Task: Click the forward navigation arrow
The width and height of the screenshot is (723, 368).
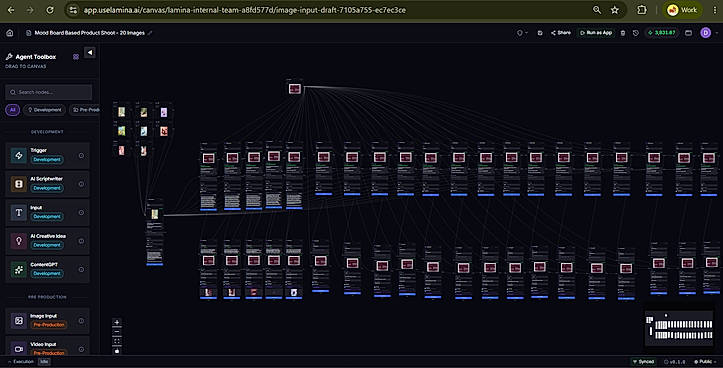Action: (30, 10)
